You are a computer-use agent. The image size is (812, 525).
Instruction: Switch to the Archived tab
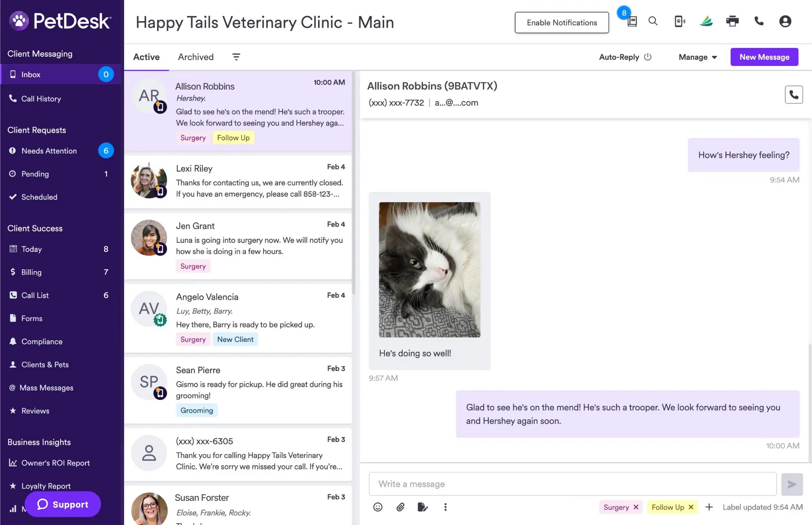196,57
